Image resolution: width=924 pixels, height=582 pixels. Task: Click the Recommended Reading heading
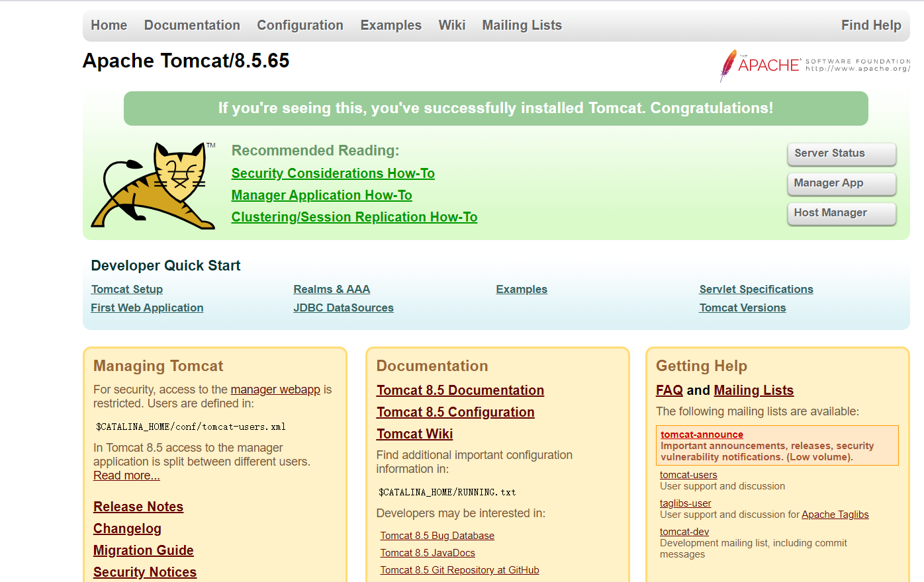pos(315,151)
